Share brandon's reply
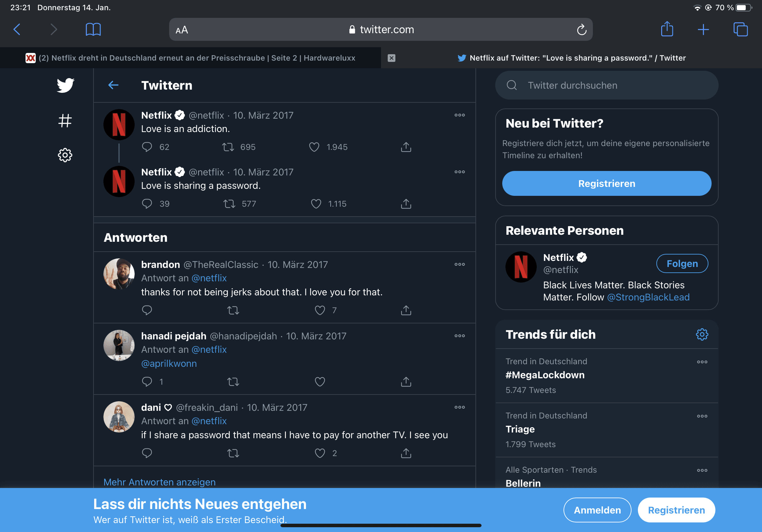 point(406,310)
